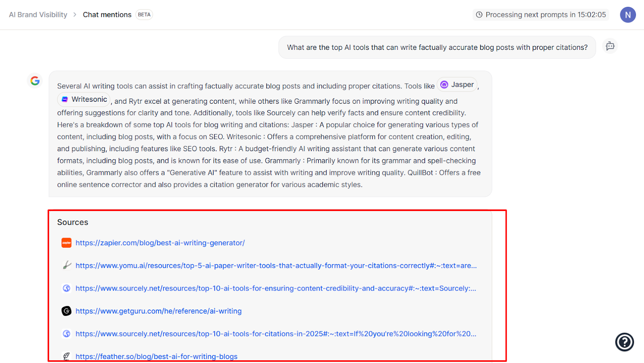Open the help question mark button
Viewport: 644px width, 363px height.
[625, 342]
